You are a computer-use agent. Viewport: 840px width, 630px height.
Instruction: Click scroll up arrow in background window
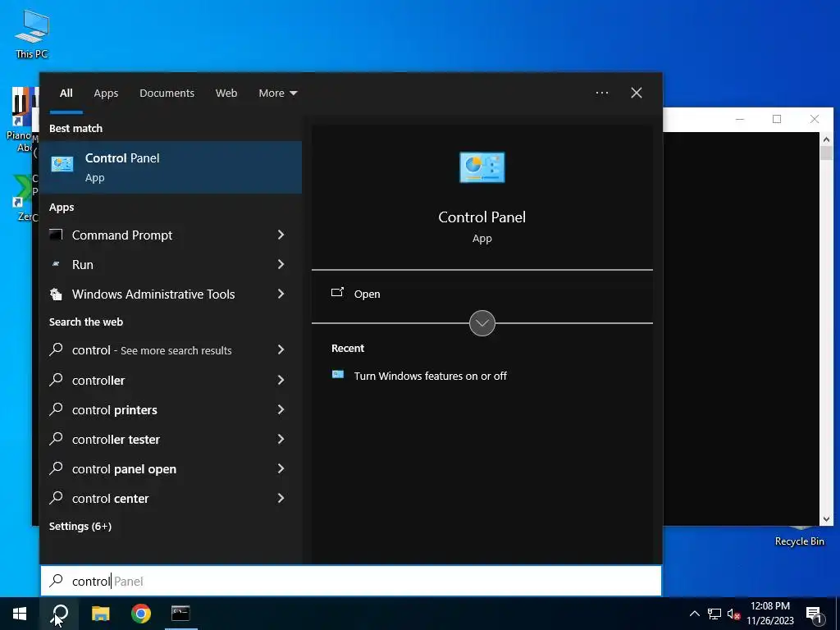826,139
